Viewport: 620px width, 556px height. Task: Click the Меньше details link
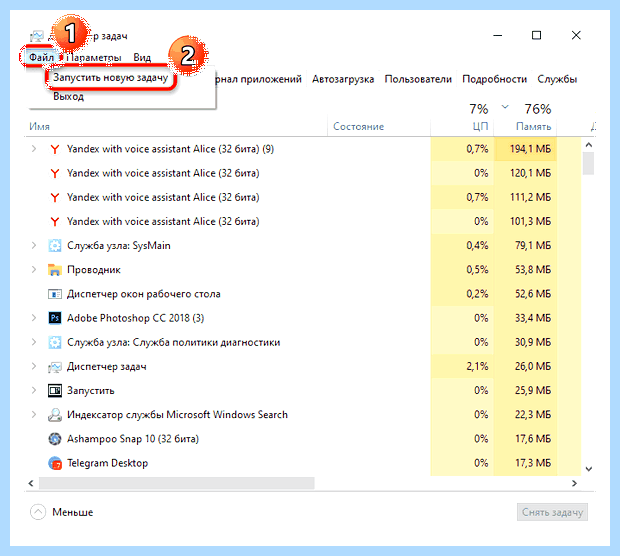[73, 513]
